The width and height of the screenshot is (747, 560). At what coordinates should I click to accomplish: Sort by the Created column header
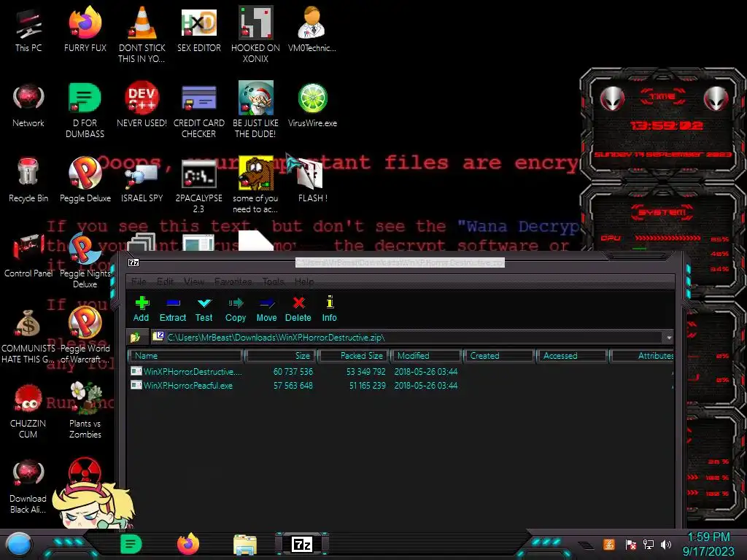(x=499, y=356)
